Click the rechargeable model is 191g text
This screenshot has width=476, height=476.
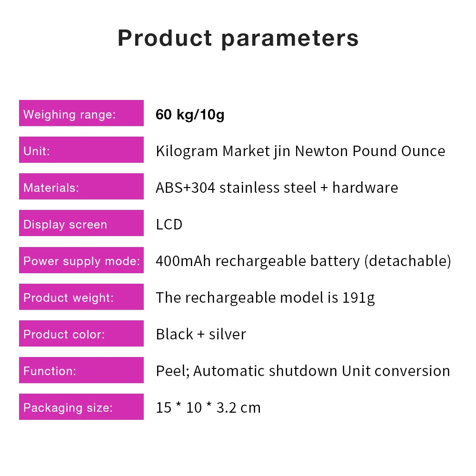click(280, 298)
